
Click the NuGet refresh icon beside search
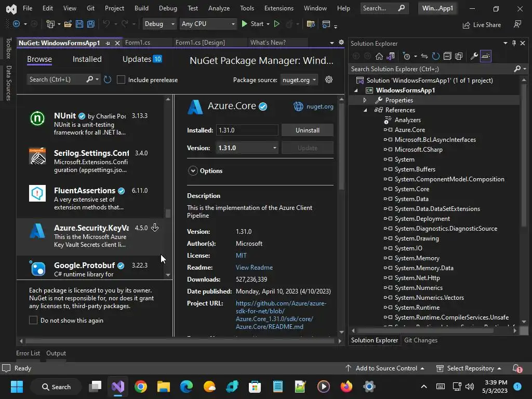(108, 79)
